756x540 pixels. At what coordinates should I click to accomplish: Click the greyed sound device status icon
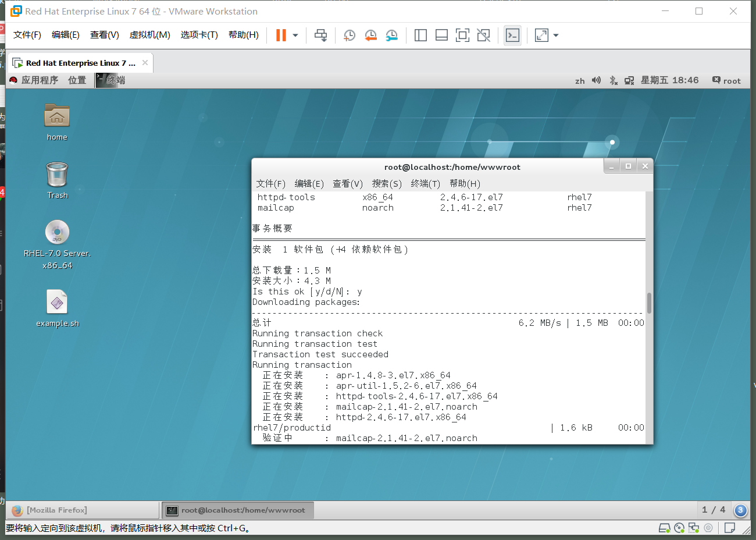click(708, 528)
